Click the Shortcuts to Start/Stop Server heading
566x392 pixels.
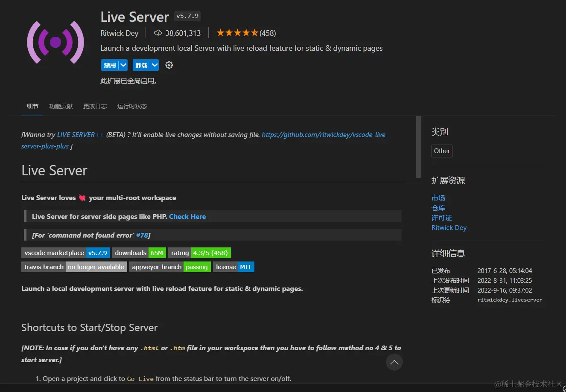coord(89,328)
